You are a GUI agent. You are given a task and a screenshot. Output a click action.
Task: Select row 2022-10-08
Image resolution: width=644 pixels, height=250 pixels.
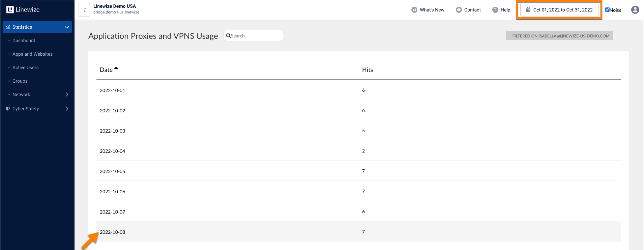pos(359,232)
